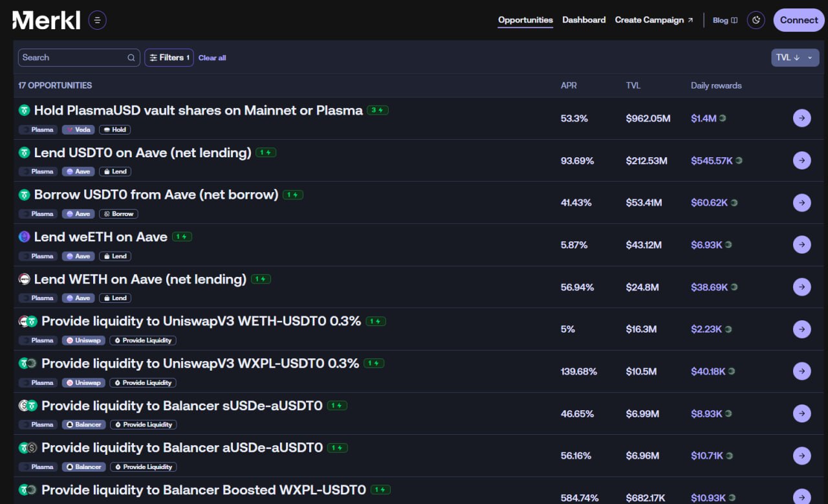Viewport: 828px width, 504px height.
Task: Expand the 3 campaigns badge on PlasmaUSD
Action: [377, 110]
